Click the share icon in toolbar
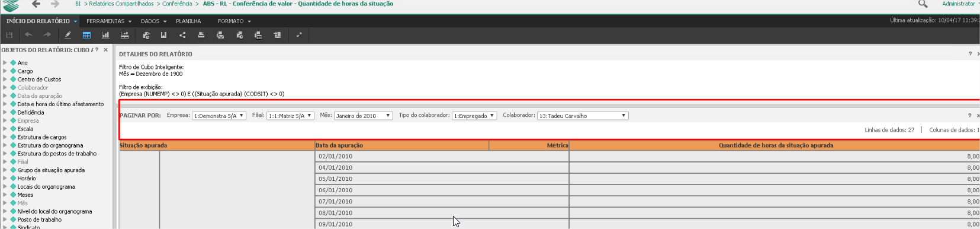The image size is (980, 229). pyautogui.click(x=182, y=35)
